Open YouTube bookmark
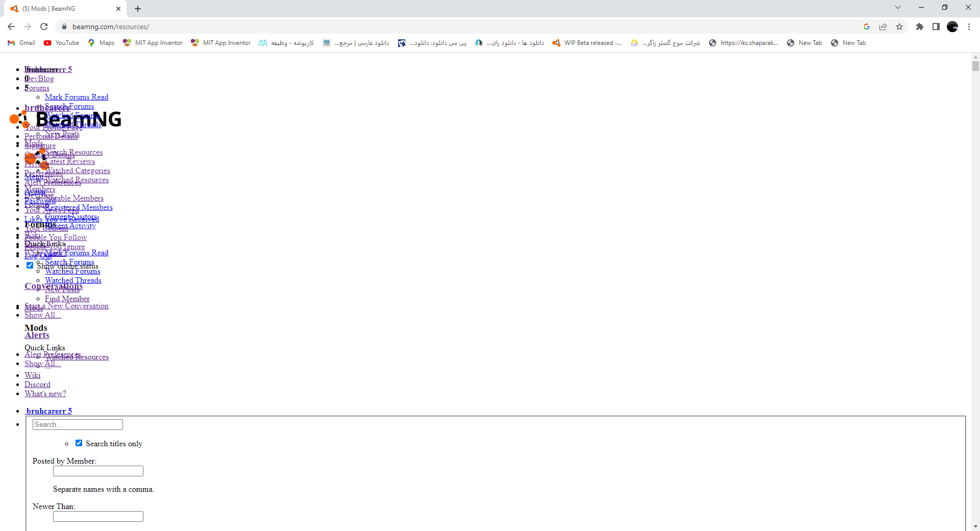 click(61, 43)
